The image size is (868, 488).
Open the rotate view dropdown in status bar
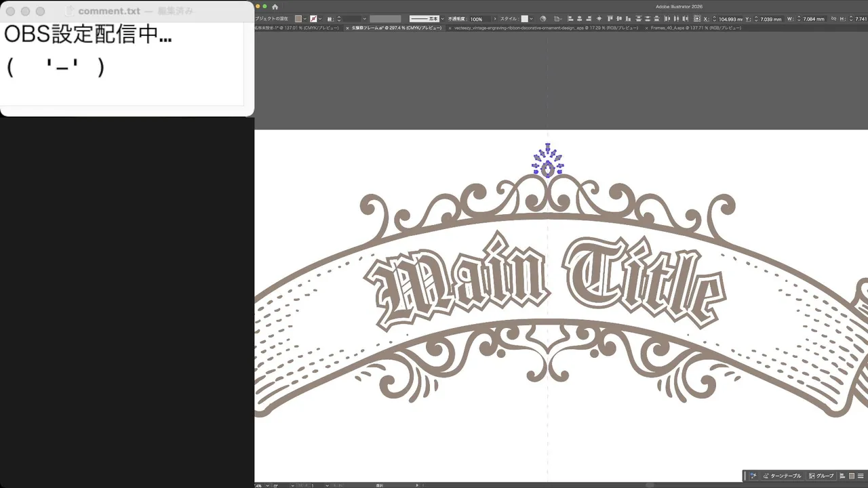point(294,485)
